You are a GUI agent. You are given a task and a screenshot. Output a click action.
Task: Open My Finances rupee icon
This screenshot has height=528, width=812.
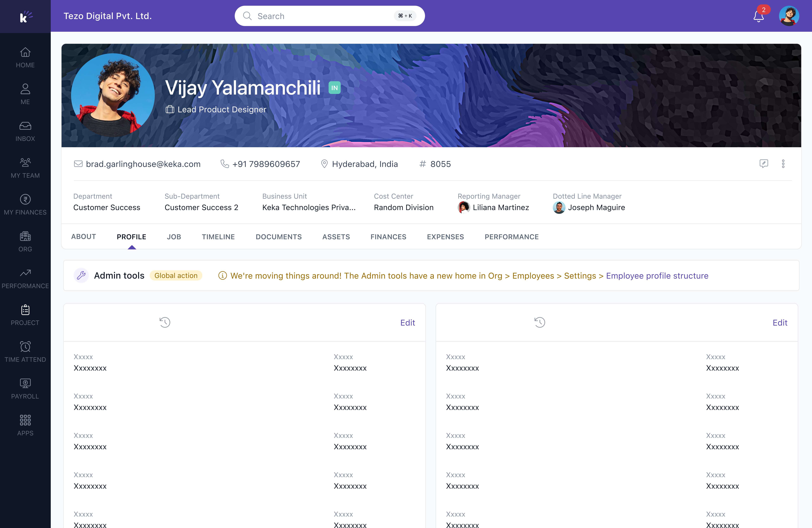click(x=25, y=199)
